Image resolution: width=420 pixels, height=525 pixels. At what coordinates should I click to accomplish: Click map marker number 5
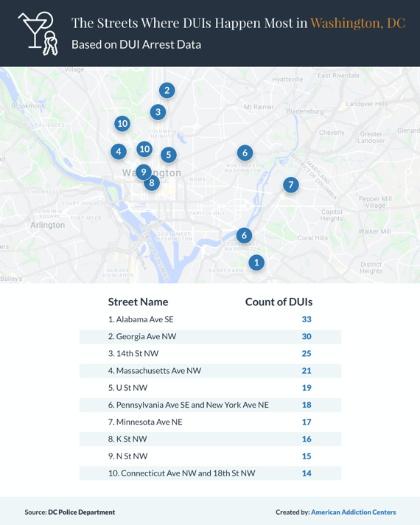coord(169,155)
